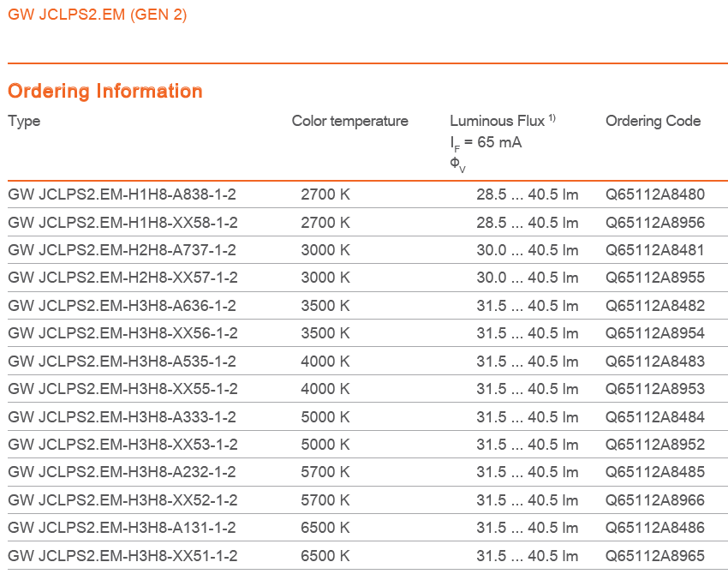Click 5700 K in the A232 row
This screenshot has width=728, height=574.
[x=325, y=472]
